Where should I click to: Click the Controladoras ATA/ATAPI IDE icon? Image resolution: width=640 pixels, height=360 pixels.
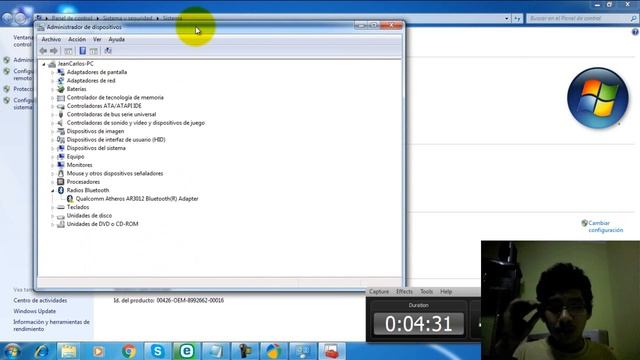61,106
